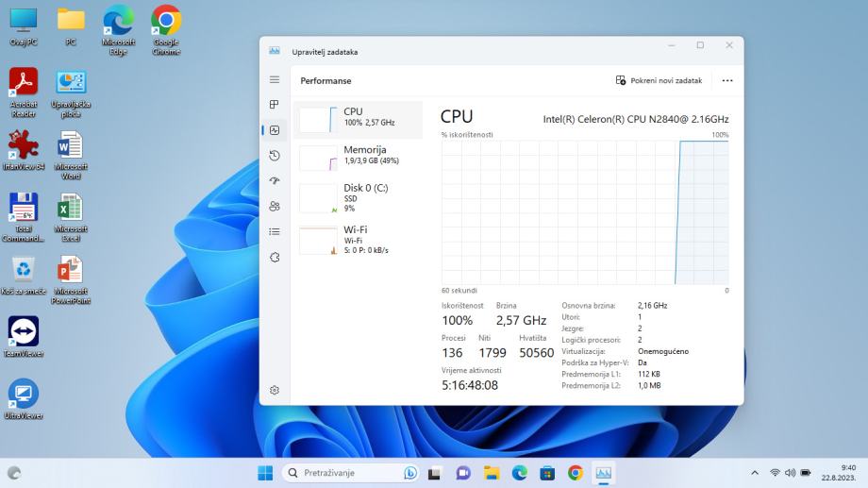Open the Users page icon
This screenshot has height=488, width=868.
point(275,206)
